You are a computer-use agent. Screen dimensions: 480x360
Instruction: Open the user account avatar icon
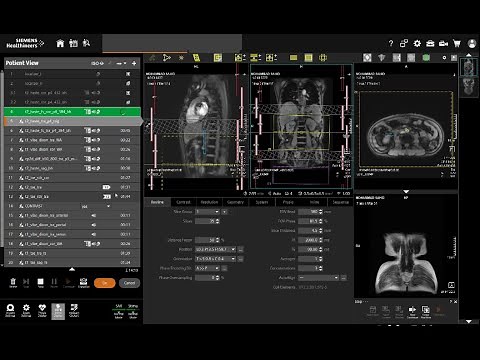click(x=472, y=43)
